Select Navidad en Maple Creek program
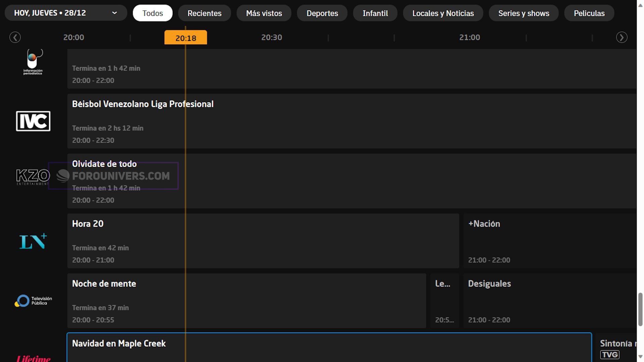The image size is (644, 362). pyautogui.click(x=329, y=348)
